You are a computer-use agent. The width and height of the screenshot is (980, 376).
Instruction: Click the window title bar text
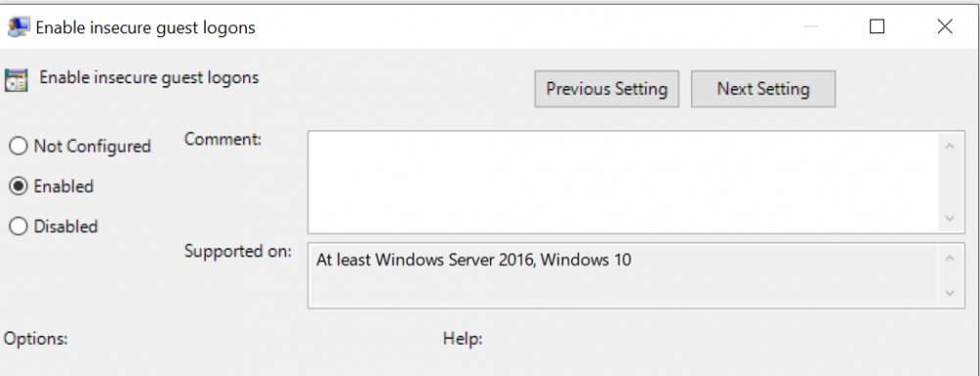[x=146, y=28]
